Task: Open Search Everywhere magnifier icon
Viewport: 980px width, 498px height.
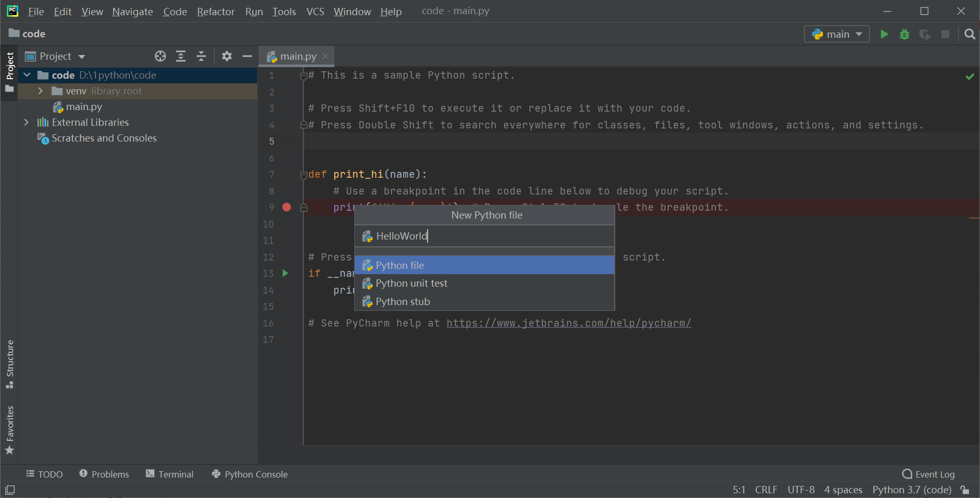Action: click(x=970, y=34)
